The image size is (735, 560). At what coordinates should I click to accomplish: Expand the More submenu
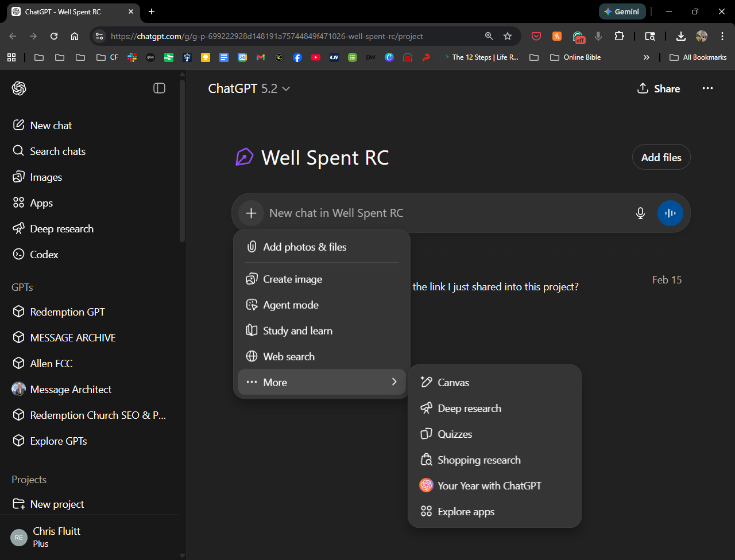[322, 383]
